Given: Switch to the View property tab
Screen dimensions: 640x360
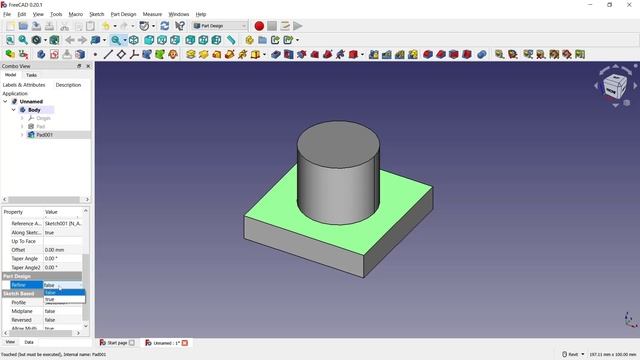Looking at the screenshot, I should pos(10,342).
